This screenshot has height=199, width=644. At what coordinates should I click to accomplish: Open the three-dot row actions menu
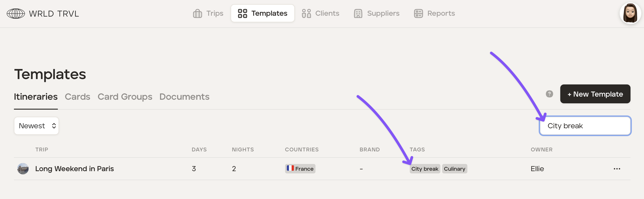(617, 169)
